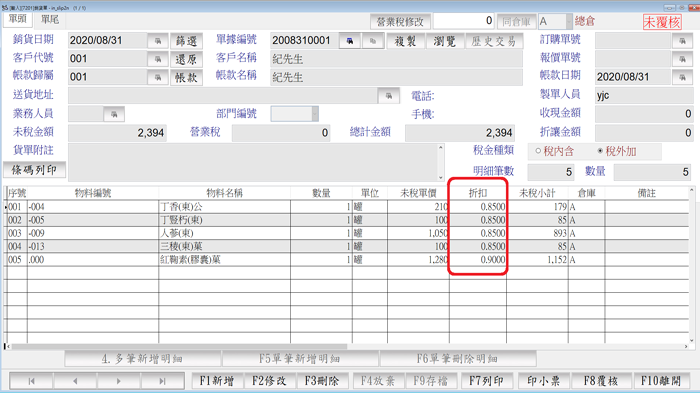Click lookup icon next to 客戶代號
Screen dimensions: 700x393
(158, 59)
